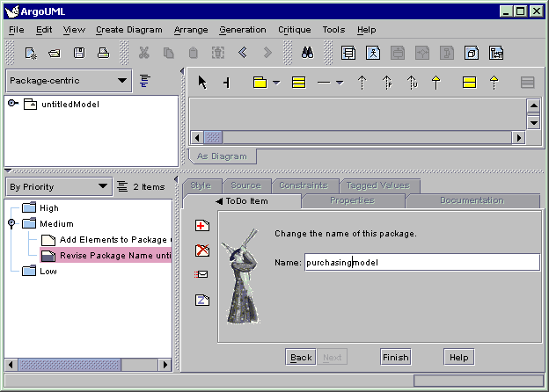This screenshot has height=392, width=549.
Task: Click the Snooze Critic icon
Action: [x=201, y=300]
